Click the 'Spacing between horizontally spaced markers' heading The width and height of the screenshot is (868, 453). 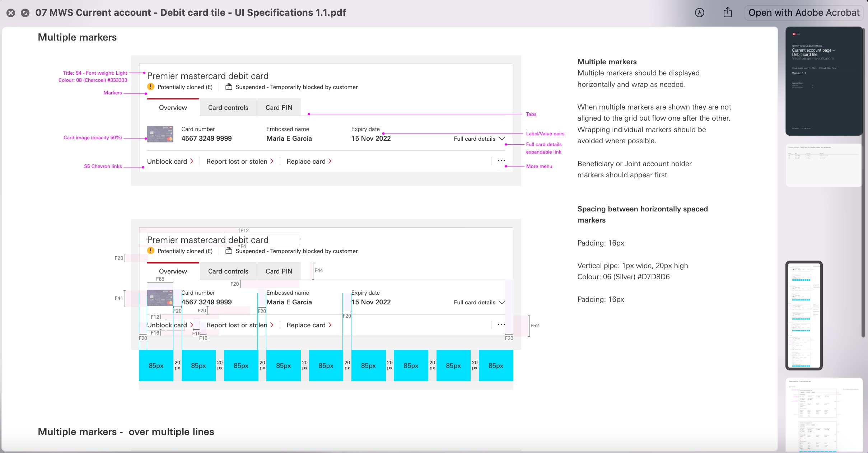643,214
